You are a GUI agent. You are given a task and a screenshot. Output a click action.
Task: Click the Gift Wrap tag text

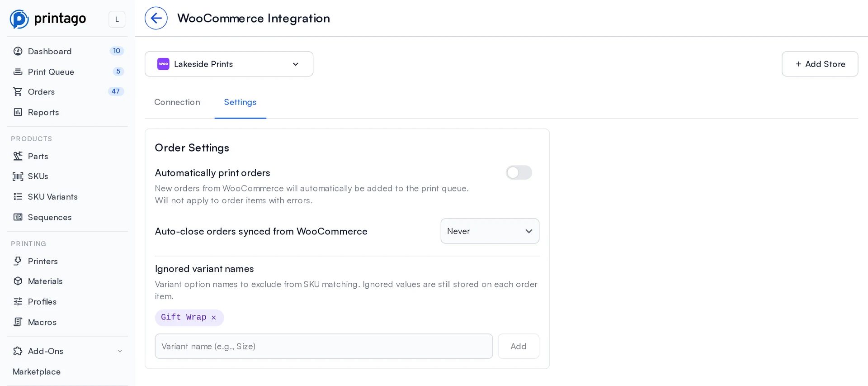(184, 317)
